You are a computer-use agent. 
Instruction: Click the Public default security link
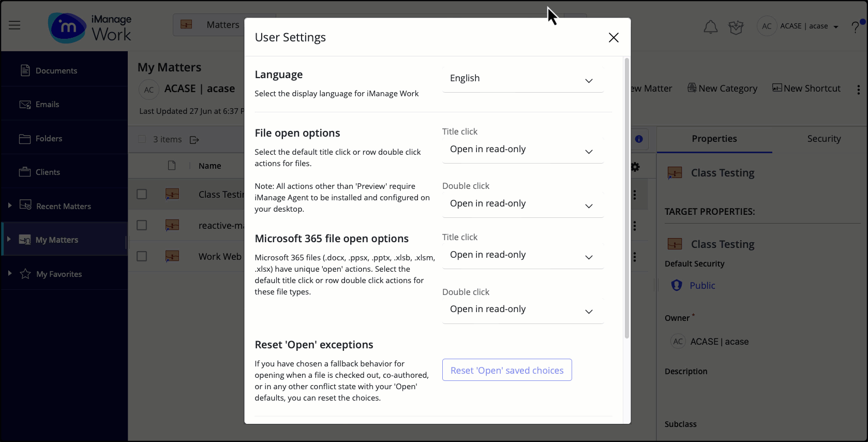[702, 286]
